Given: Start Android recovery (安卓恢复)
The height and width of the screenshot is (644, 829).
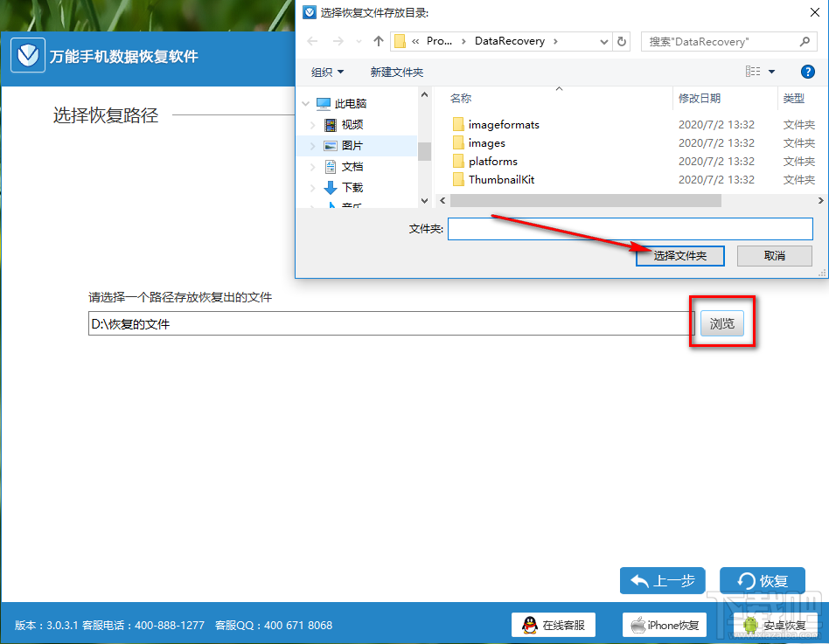Looking at the screenshot, I should [x=775, y=625].
